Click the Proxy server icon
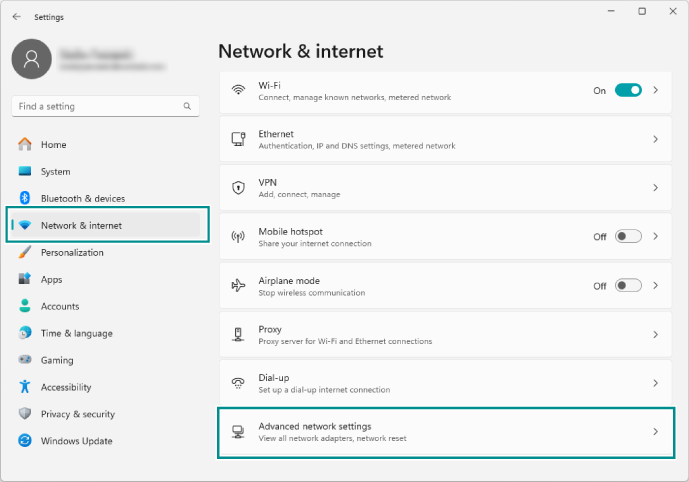Image resolution: width=689 pixels, height=482 pixels. pyautogui.click(x=238, y=334)
